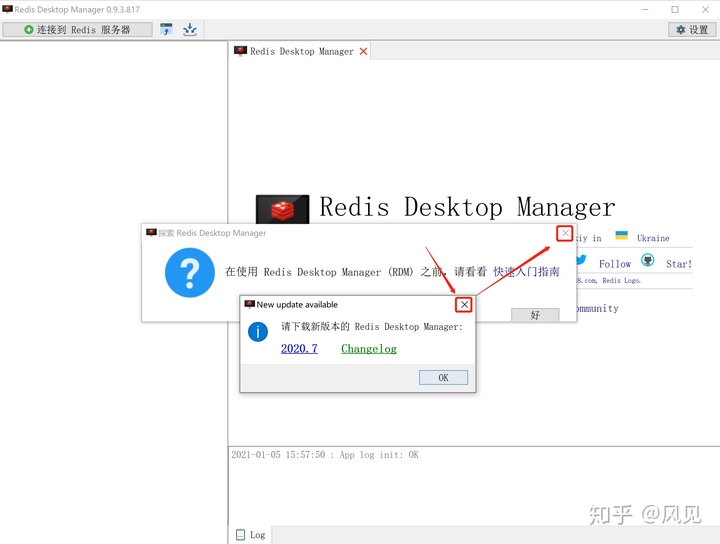Close the New update available dialog
The image size is (720, 544).
point(464,304)
